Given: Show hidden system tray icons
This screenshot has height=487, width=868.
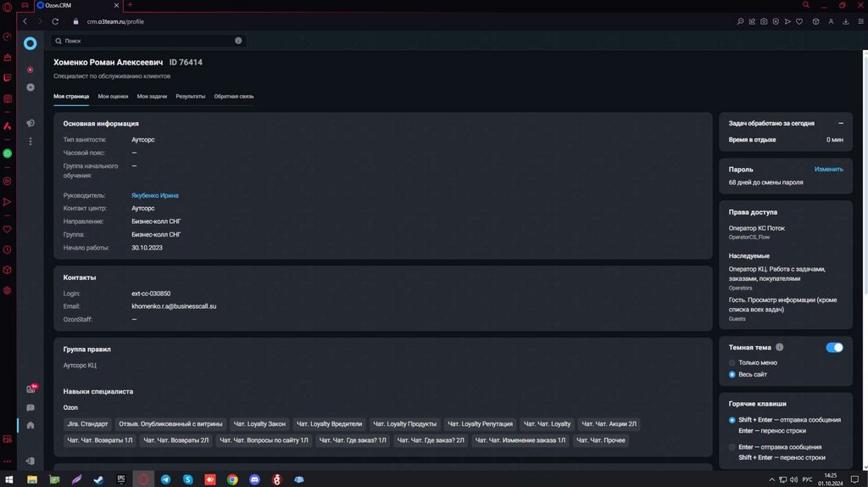Looking at the screenshot, I should tap(771, 480).
